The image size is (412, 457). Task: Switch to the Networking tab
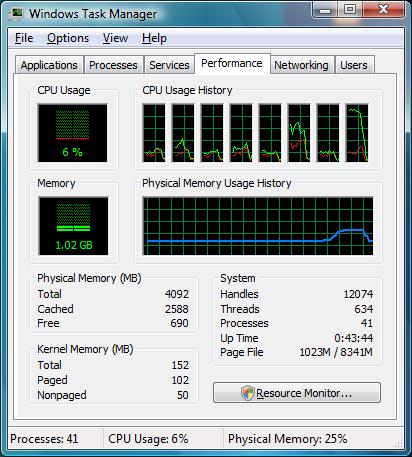[x=301, y=65]
